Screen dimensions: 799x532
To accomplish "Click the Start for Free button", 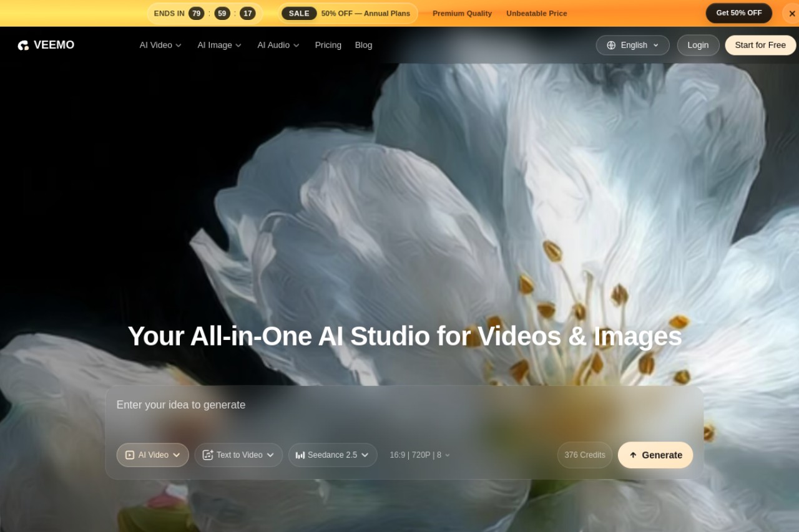I will coord(760,45).
